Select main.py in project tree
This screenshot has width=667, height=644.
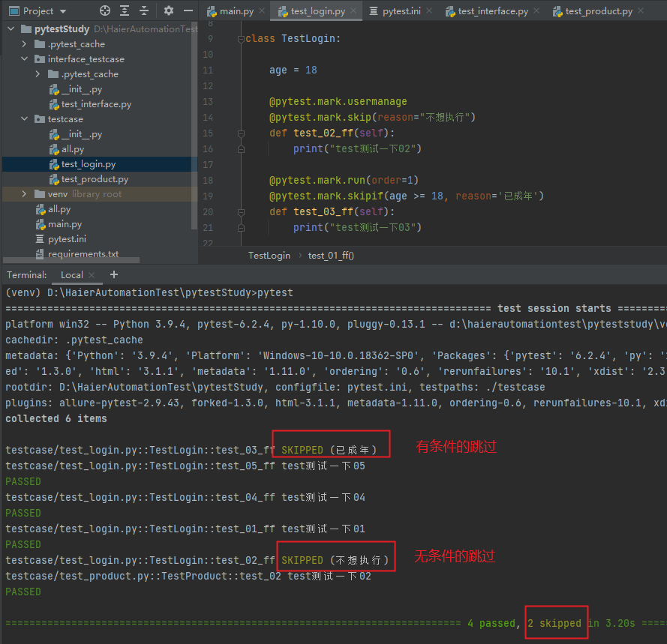(x=65, y=224)
